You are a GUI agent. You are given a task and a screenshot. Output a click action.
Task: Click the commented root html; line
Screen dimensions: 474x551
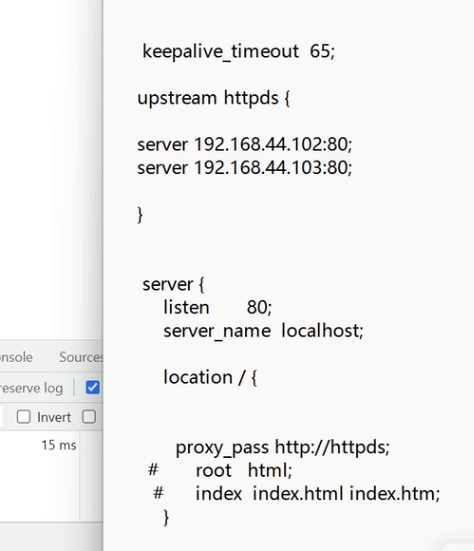(220, 471)
